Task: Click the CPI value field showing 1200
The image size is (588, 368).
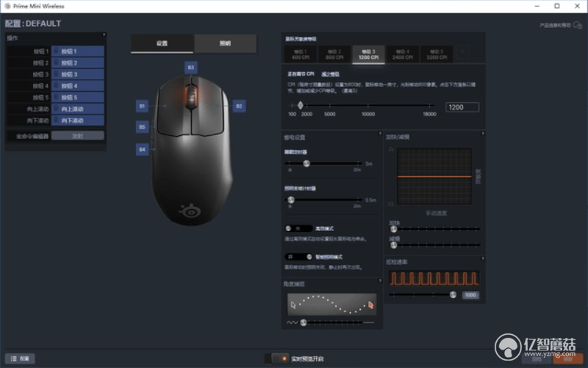Action: pyautogui.click(x=462, y=107)
